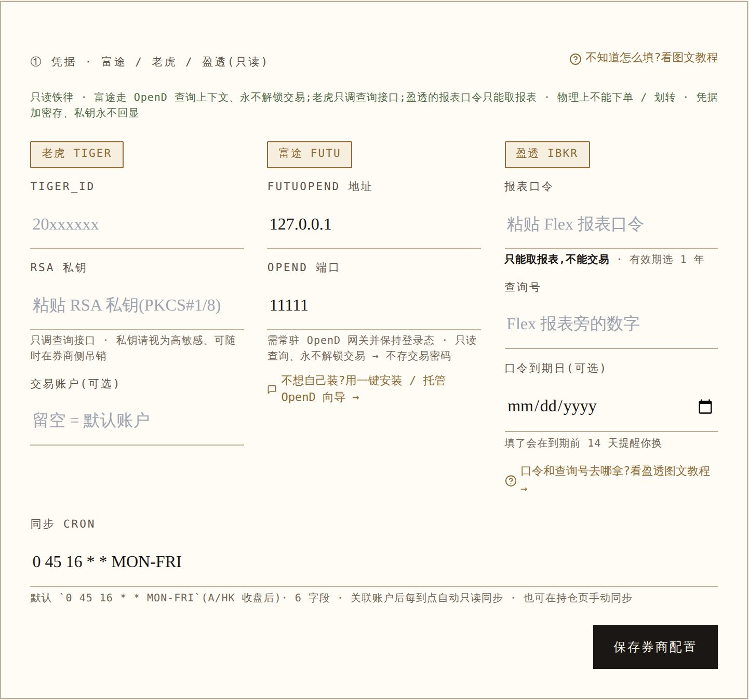This screenshot has height=700, width=749.
Task: Focus the 交易账户 (可选) input field
Action: point(137,421)
